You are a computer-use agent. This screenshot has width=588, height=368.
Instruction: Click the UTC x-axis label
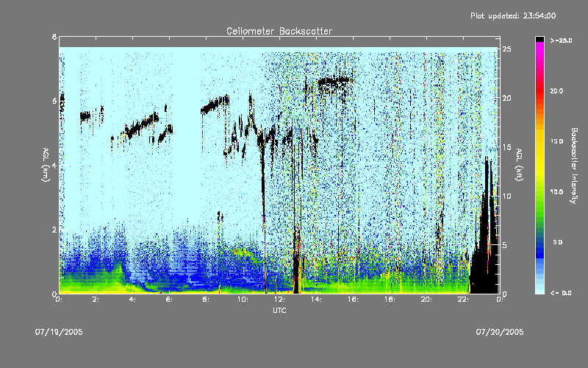(x=279, y=310)
